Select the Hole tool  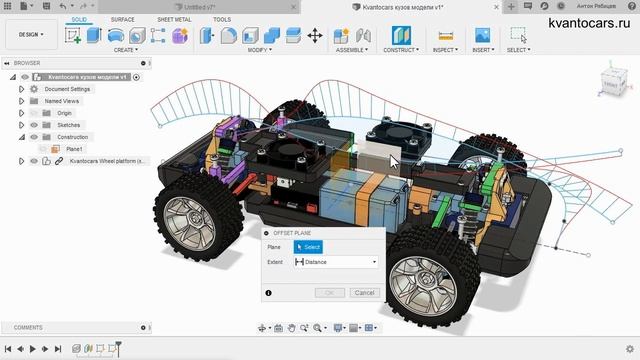point(137,36)
